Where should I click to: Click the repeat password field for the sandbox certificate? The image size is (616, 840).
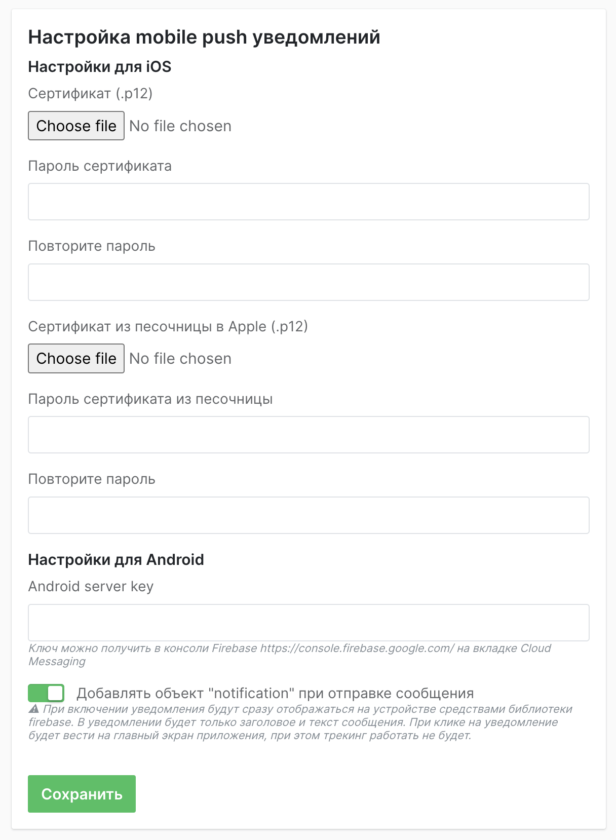(309, 515)
